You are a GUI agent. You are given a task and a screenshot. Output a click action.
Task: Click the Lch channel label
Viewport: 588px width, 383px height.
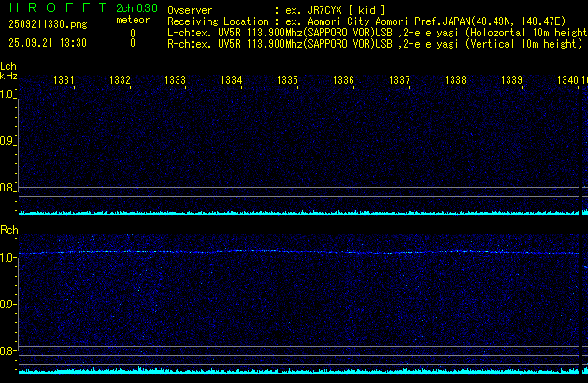click(8, 66)
